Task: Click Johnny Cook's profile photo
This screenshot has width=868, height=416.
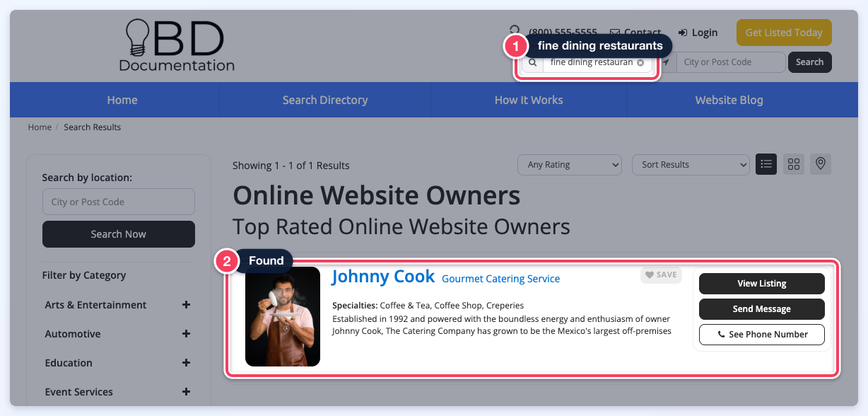Action: pos(283,316)
